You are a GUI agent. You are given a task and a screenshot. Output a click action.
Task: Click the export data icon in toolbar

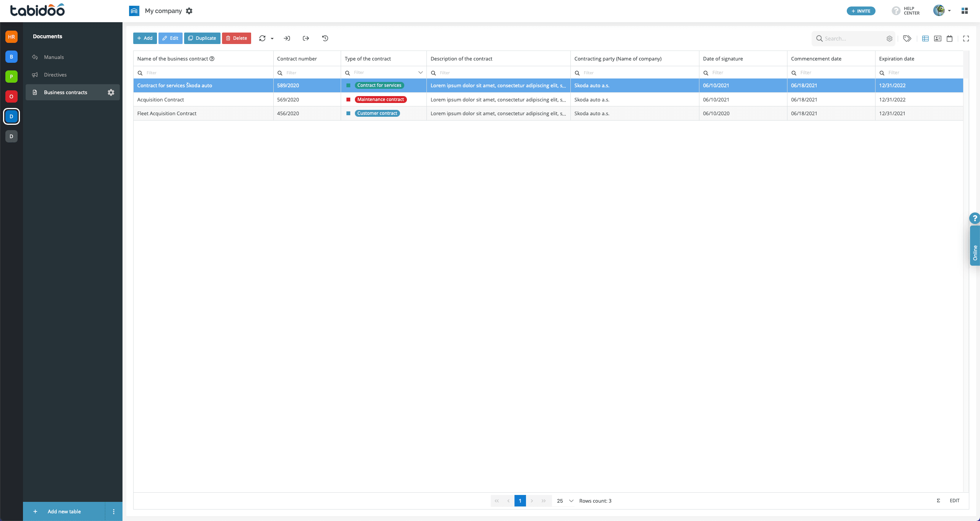pyautogui.click(x=305, y=38)
